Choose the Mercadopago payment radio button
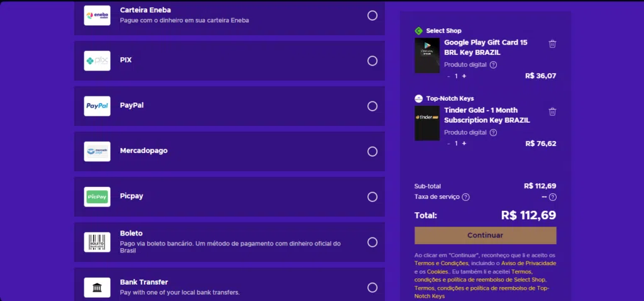644x301 pixels. coord(372,151)
